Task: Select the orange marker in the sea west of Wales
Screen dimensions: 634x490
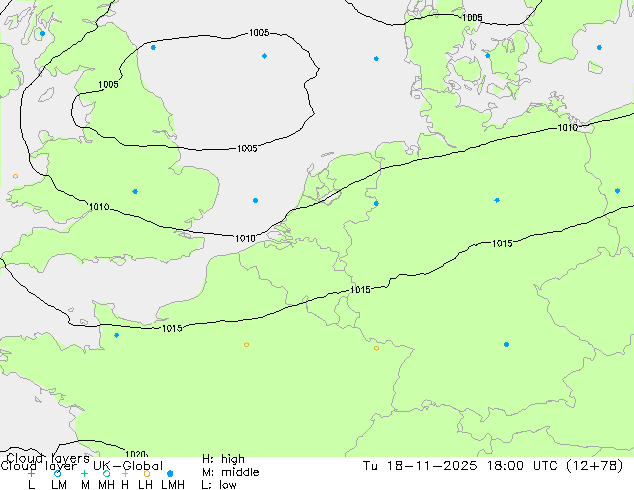Action: click(x=15, y=176)
